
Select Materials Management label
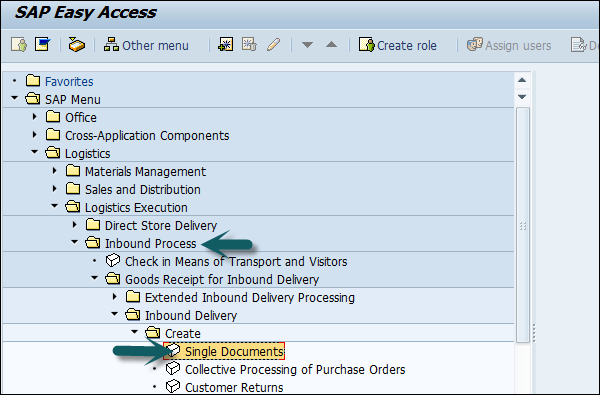[145, 171]
